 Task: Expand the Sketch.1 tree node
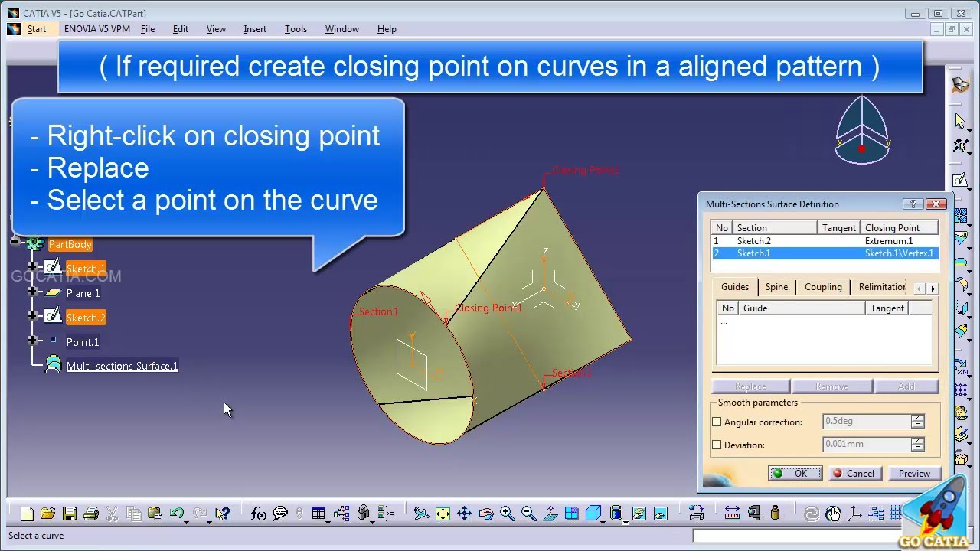[32, 267]
